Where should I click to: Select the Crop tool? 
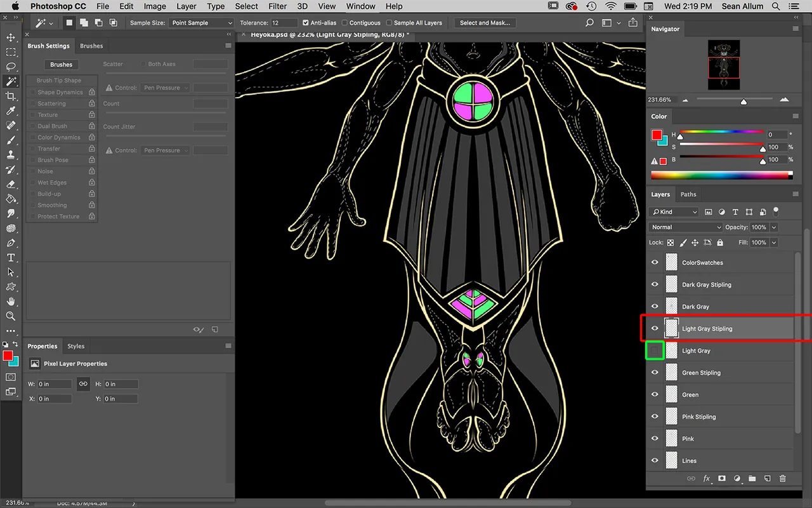(11, 96)
